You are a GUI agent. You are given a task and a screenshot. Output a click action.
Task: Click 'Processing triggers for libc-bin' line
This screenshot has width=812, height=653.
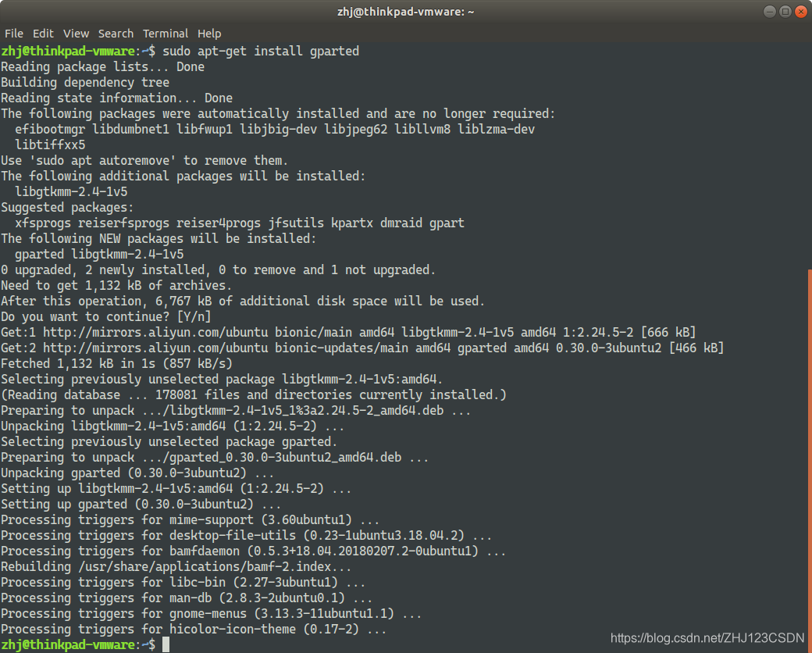pos(183,582)
